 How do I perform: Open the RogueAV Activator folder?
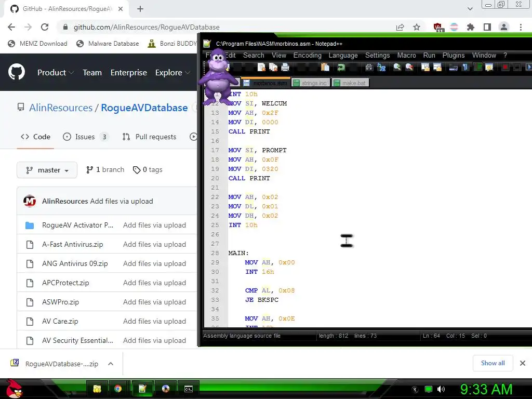(78, 225)
